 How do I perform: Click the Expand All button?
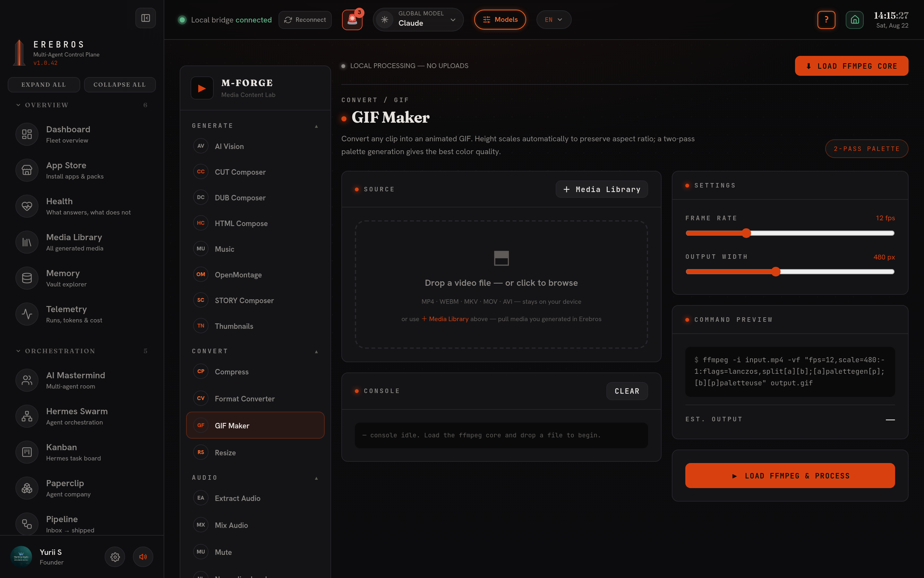pyautogui.click(x=44, y=84)
